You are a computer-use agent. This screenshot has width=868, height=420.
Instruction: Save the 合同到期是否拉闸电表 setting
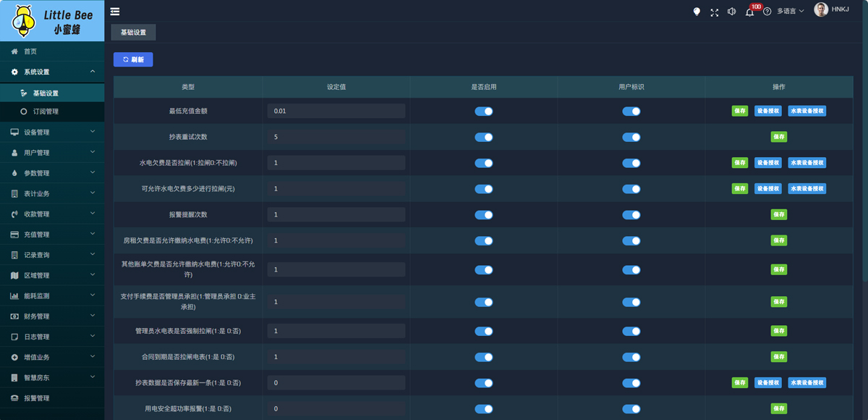point(778,357)
